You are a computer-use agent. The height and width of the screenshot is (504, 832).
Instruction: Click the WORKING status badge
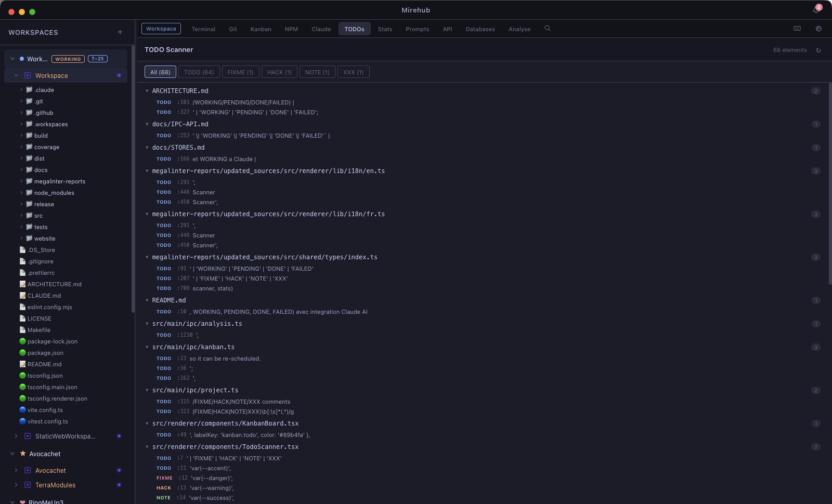[68, 59]
